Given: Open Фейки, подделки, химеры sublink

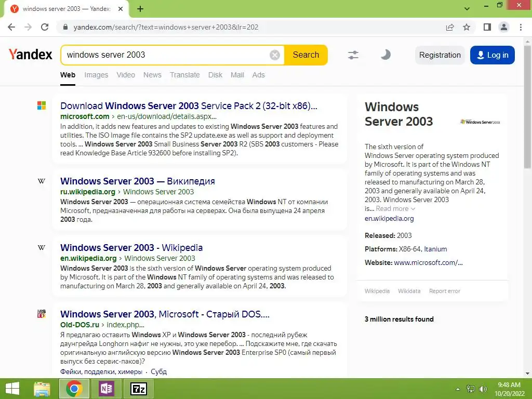Looking at the screenshot, I should 101,371.
